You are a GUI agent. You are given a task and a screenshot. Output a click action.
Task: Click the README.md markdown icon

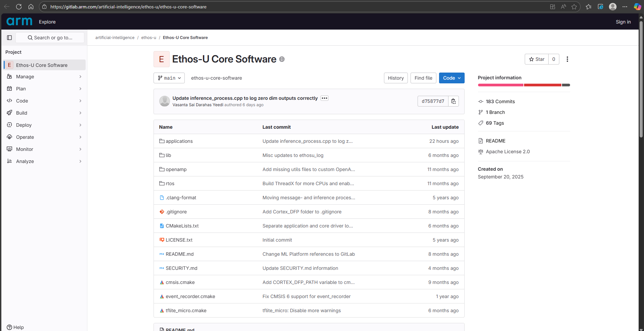[x=162, y=254]
